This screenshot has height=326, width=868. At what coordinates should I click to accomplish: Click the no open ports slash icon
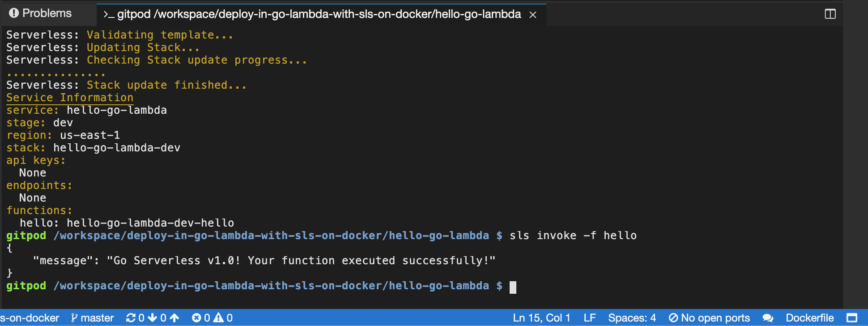point(674,317)
